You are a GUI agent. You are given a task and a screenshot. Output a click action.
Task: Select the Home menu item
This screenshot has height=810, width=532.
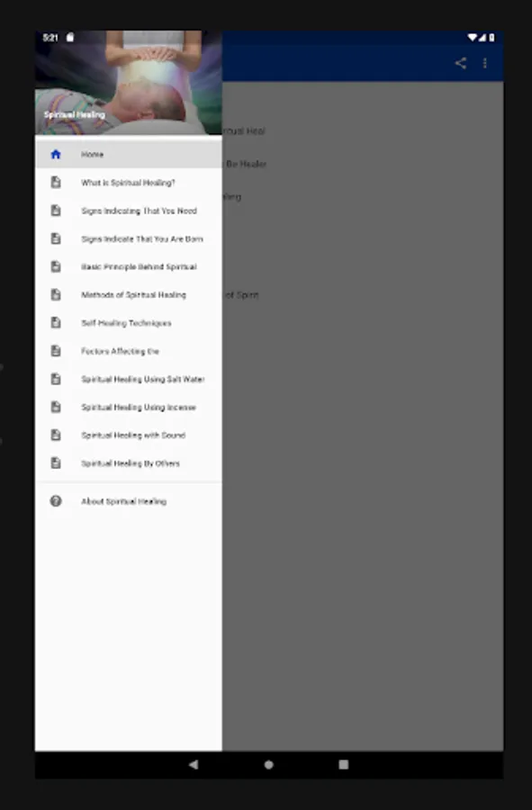pyautogui.click(x=129, y=154)
